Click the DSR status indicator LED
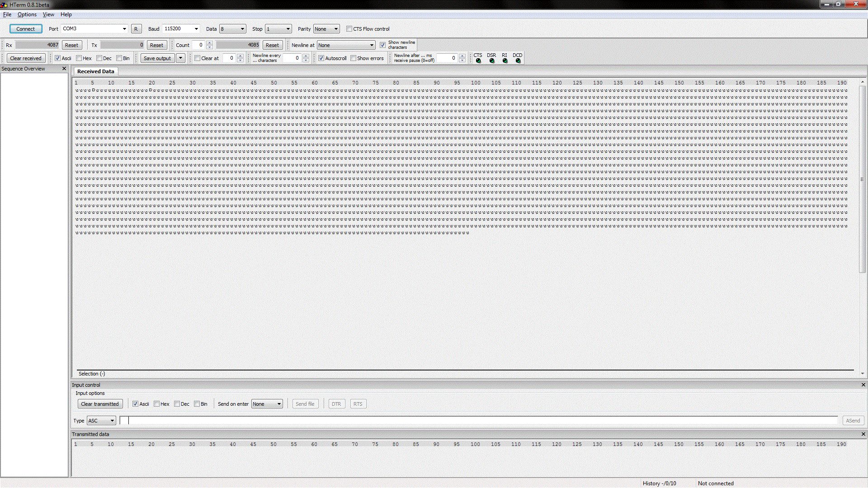This screenshot has height=488, width=868. click(x=492, y=61)
